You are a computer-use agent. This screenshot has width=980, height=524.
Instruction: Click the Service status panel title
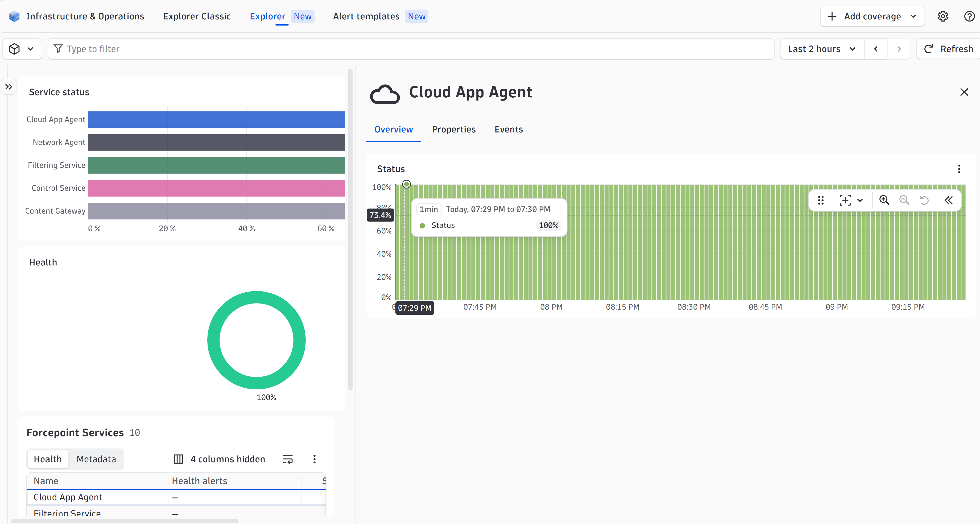click(x=59, y=92)
